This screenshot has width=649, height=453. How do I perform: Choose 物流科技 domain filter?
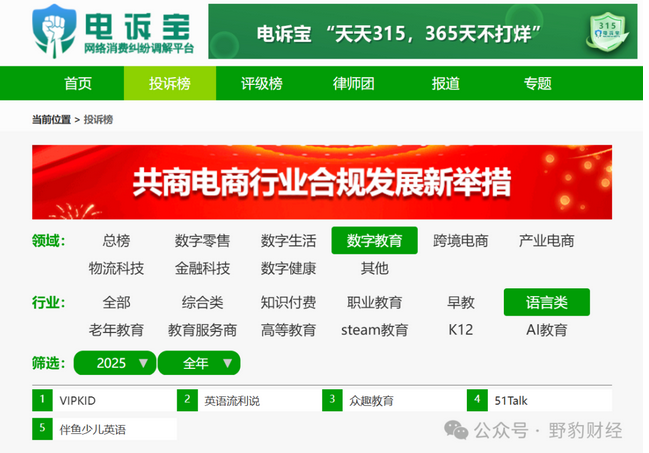click(116, 268)
